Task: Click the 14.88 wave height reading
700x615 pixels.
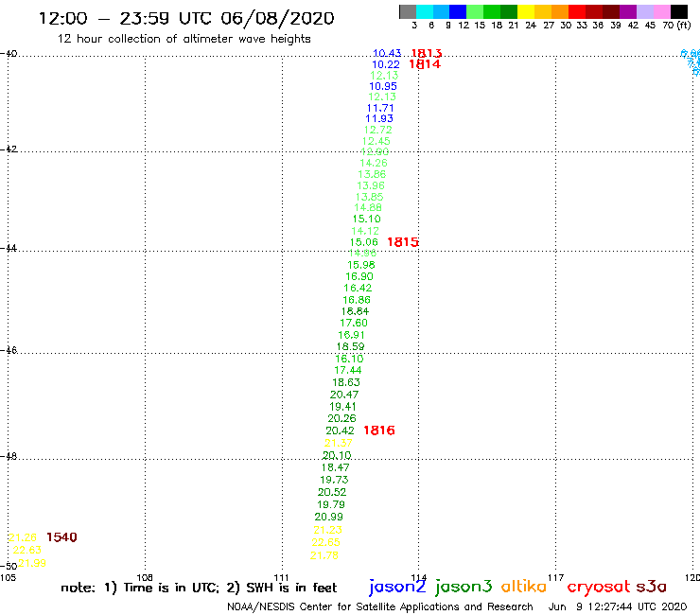Action: click(x=368, y=207)
